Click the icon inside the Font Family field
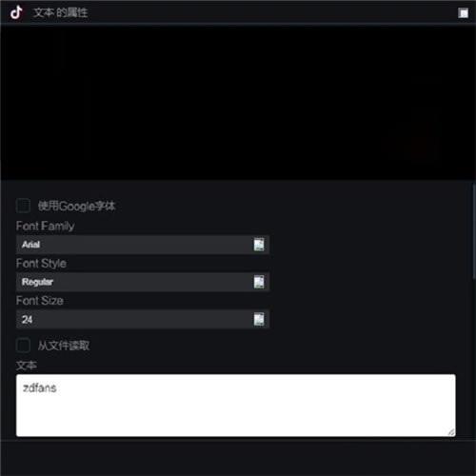 coord(259,245)
